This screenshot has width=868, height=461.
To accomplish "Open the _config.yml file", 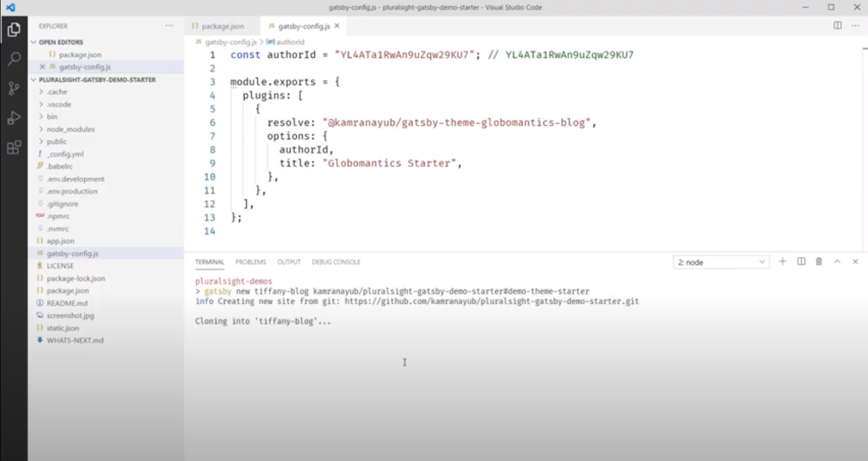I will [65, 154].
